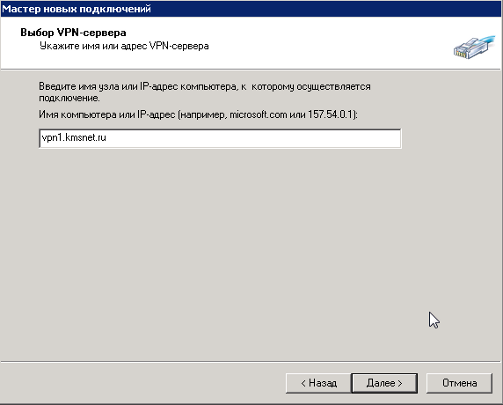
Task: Click the network cable plug icon
Action: 474,47
